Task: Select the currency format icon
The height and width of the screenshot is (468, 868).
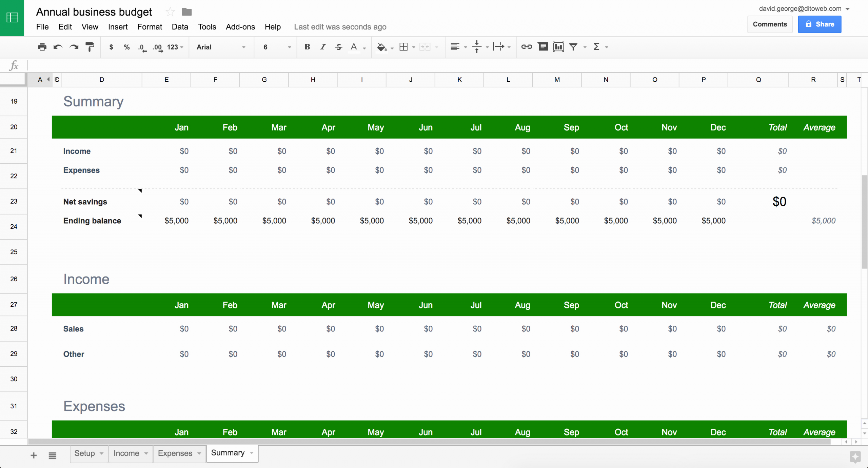Action: tap(111, 47)
